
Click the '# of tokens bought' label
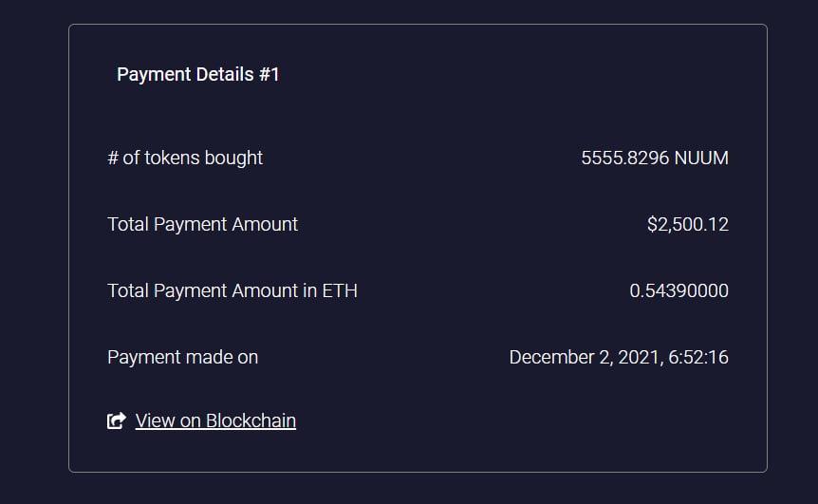coord(185,158)
